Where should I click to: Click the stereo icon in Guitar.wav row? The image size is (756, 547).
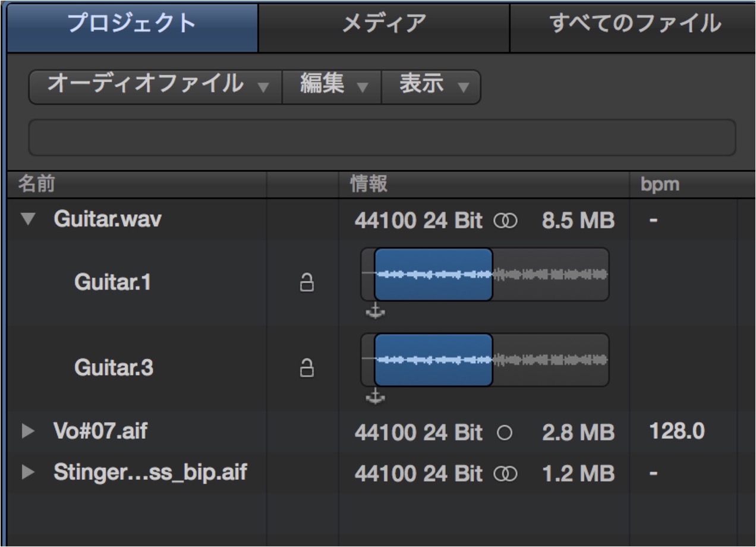click(x=505, y=221)
